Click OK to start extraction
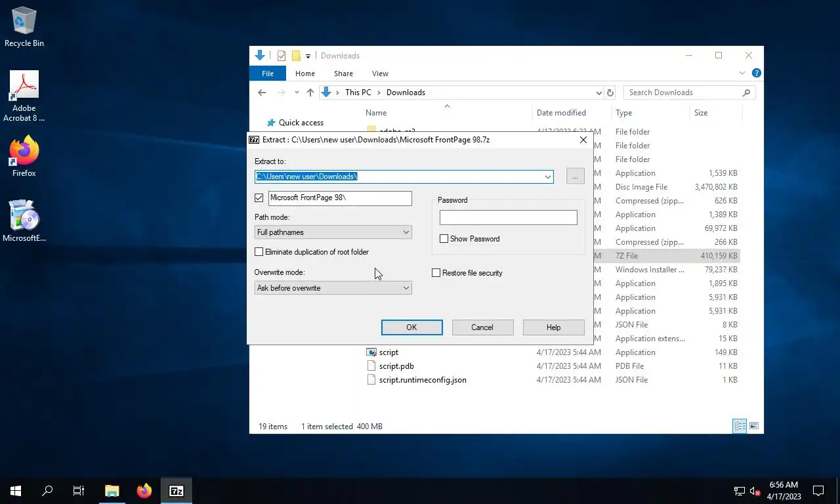Screen dimensions: 840x504 [411, 327]
